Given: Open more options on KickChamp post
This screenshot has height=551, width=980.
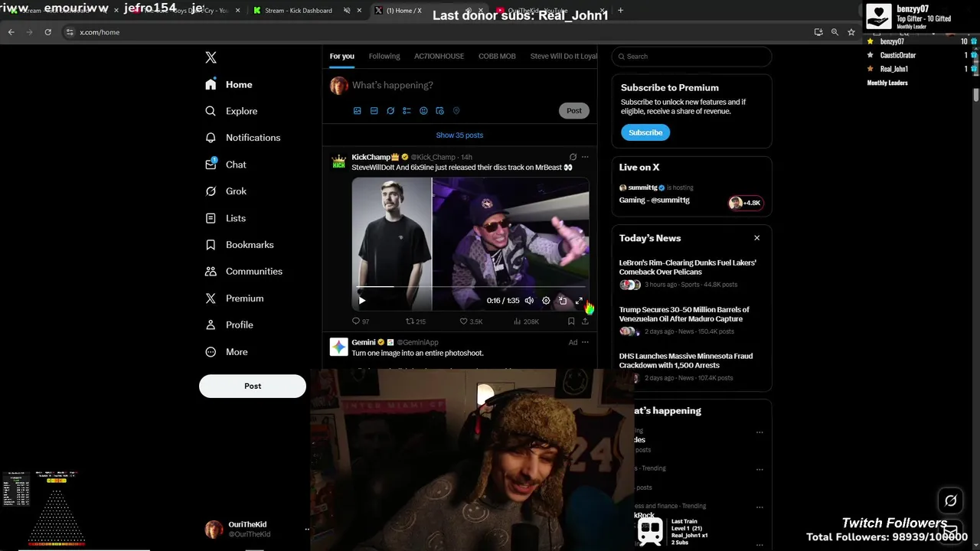Looking at the screenshot, I should [x=585, y=157].
